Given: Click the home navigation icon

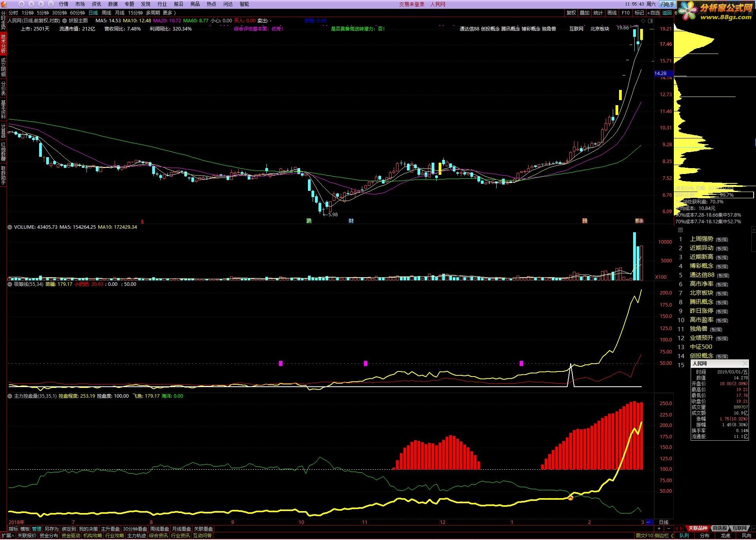Looking at the screenshot, I should [x=22, y=4].
